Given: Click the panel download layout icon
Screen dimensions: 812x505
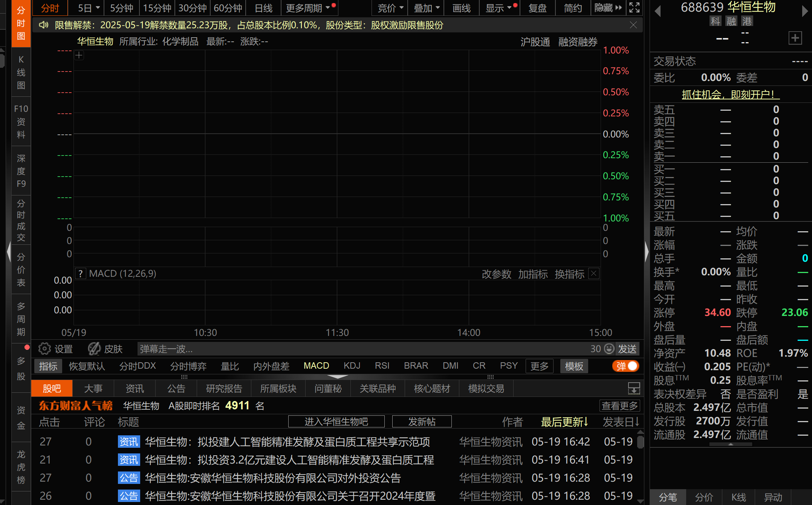Looking at the screenshot, I should click(x=634, y=388).
